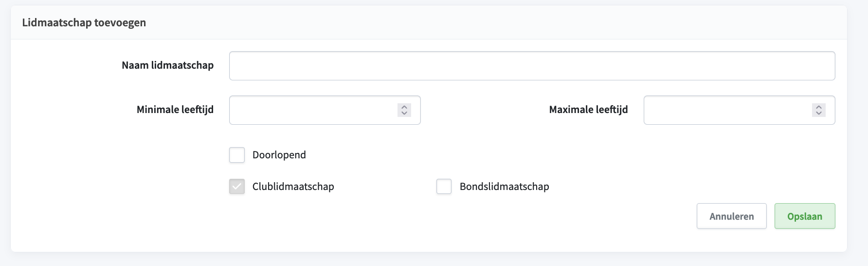868x266 pixels.
Task: Click the Naam lidmaatschap field label
Action: [168, 65]
